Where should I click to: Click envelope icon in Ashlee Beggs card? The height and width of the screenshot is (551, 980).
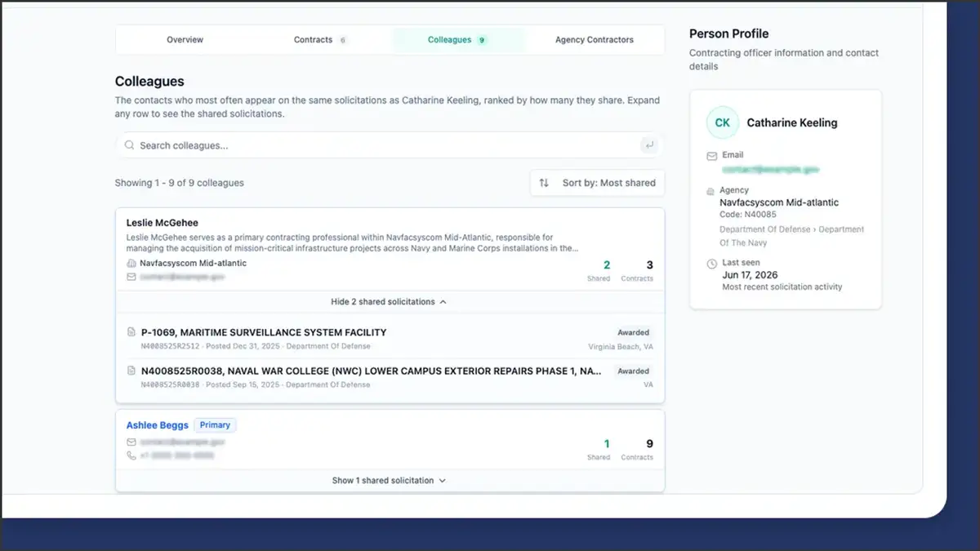(x=131, y=442)
